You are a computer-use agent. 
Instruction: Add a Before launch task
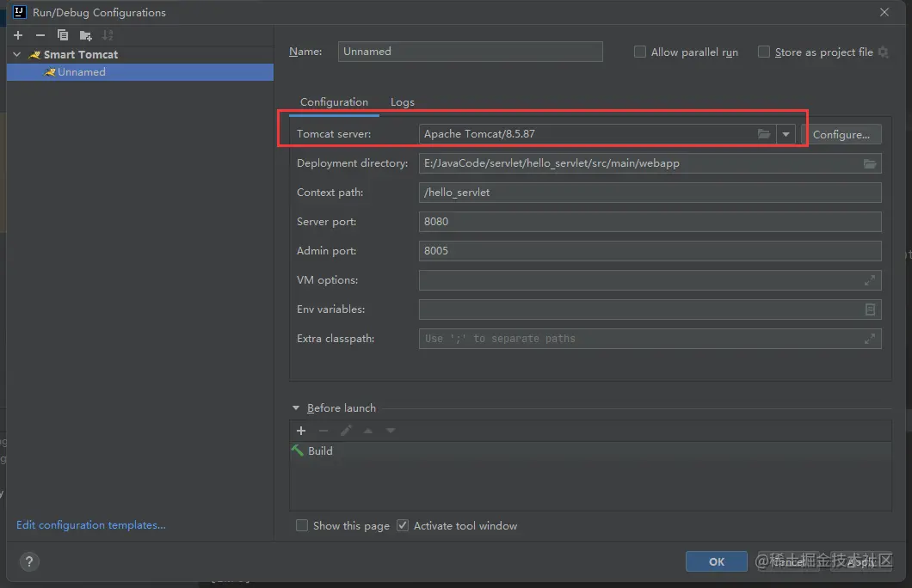pyautogui.click(x=301, y=431)
